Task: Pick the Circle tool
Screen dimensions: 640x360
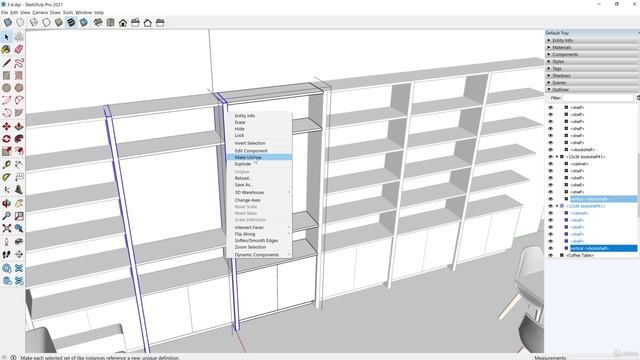Action: click(x=6, y=88)
